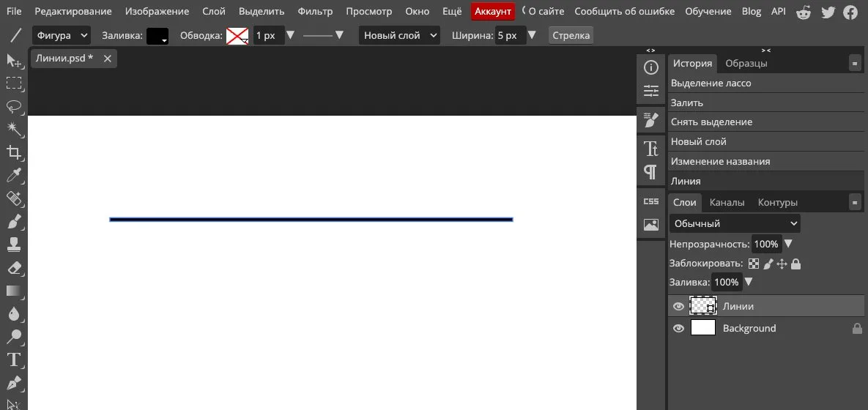Select the Clone Stamp tool

13,245
